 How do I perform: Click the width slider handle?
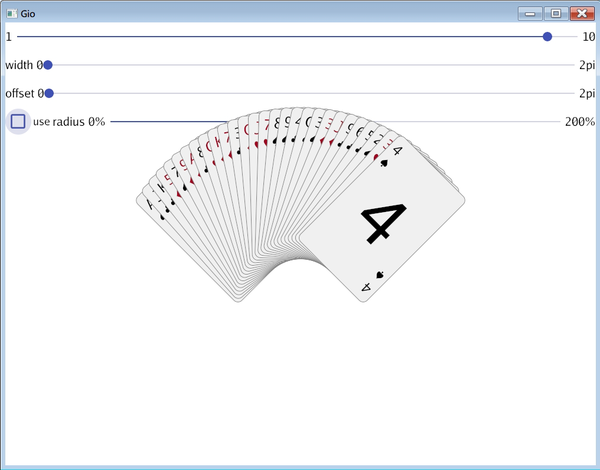click(x=47, y=65)
